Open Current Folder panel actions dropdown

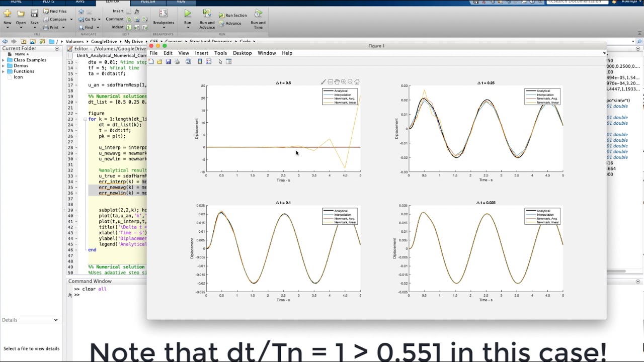click(x=57, y=49)
